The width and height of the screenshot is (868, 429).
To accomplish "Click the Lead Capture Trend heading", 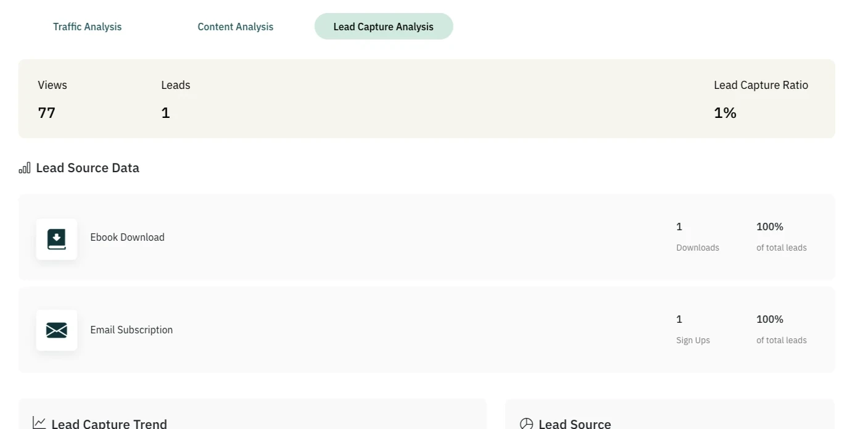I will pyautogui.click(x=109, y=423).
